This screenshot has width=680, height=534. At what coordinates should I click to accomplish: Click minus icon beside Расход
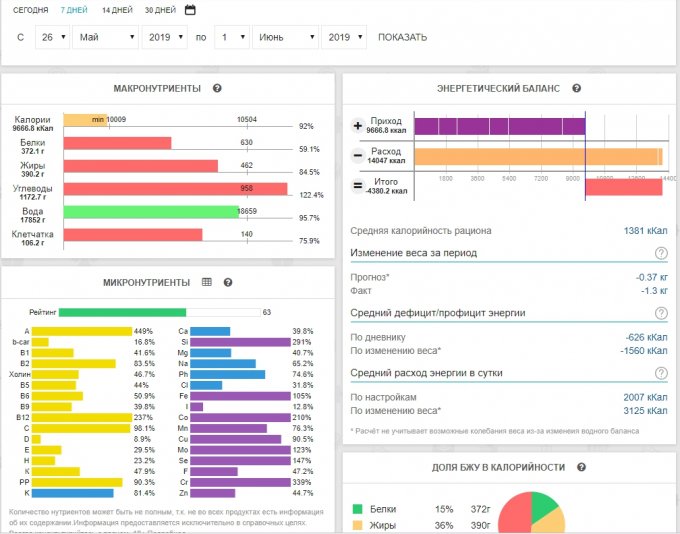pos(358,156)
